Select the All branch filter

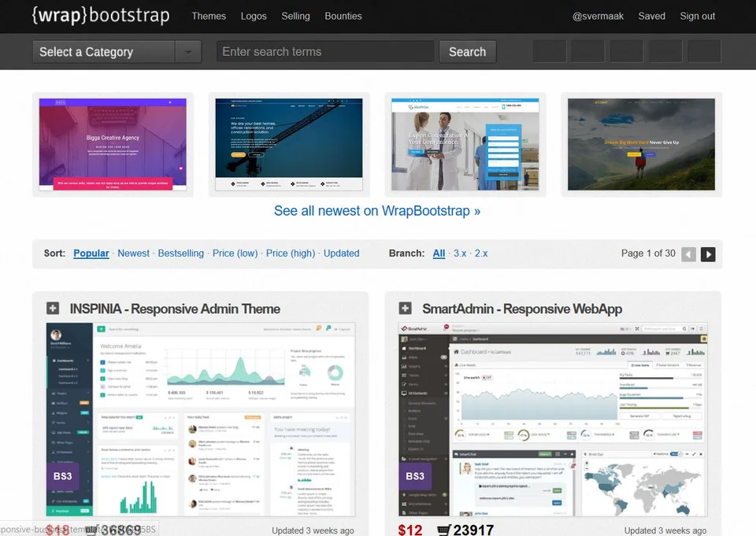pos(439,253)
